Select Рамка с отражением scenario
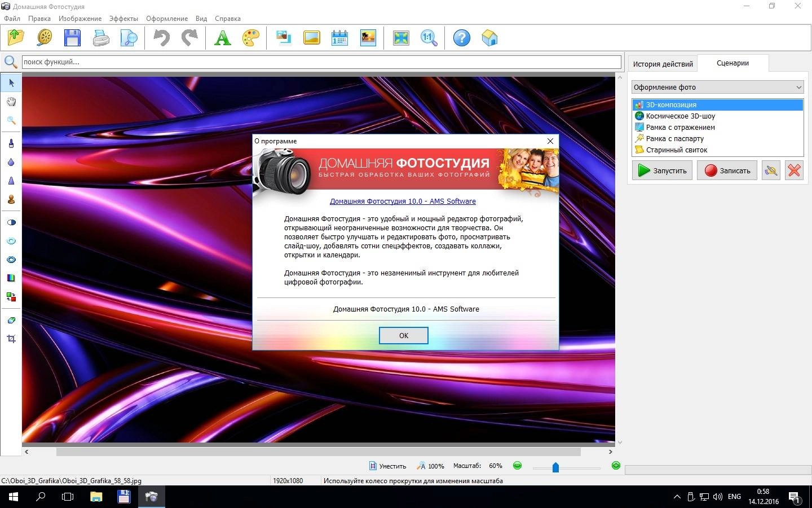The height and width of the screenshot is (508, 812). pos(717,127)
